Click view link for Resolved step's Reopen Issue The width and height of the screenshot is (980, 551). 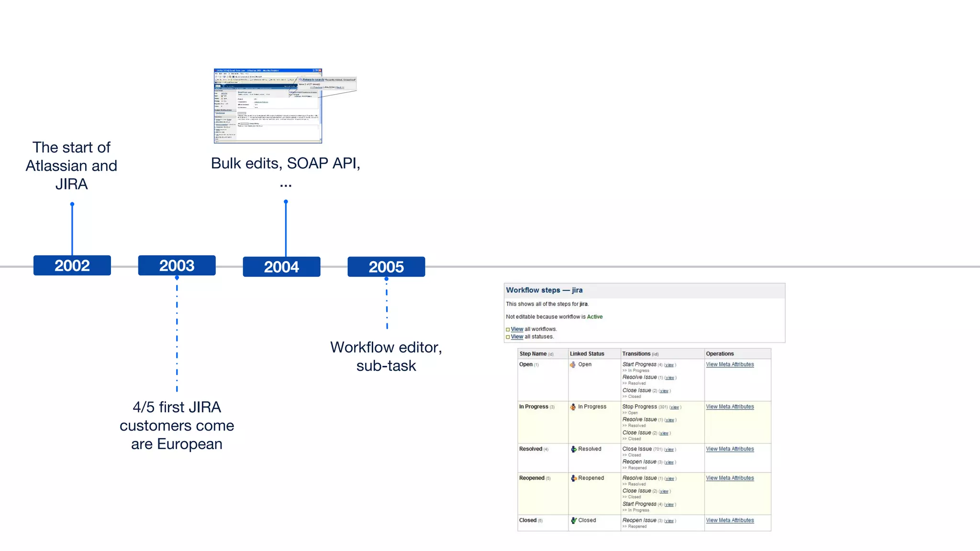click(x=669, y=463)
